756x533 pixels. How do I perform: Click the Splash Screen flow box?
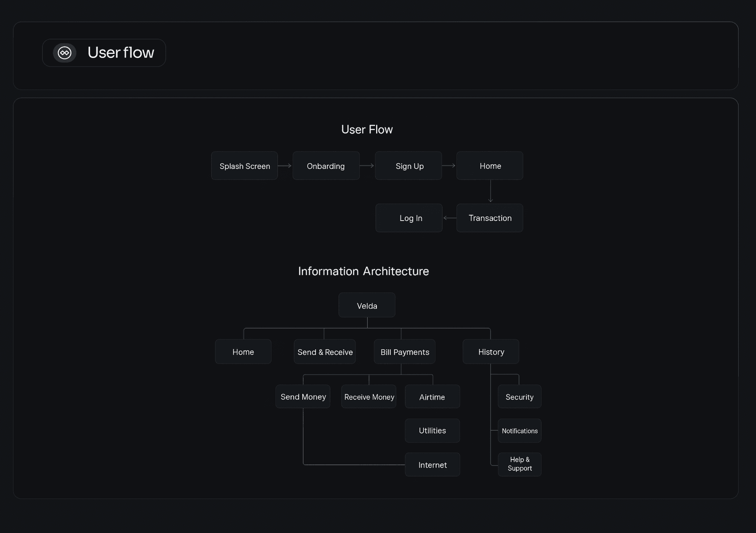coord(244,166)
